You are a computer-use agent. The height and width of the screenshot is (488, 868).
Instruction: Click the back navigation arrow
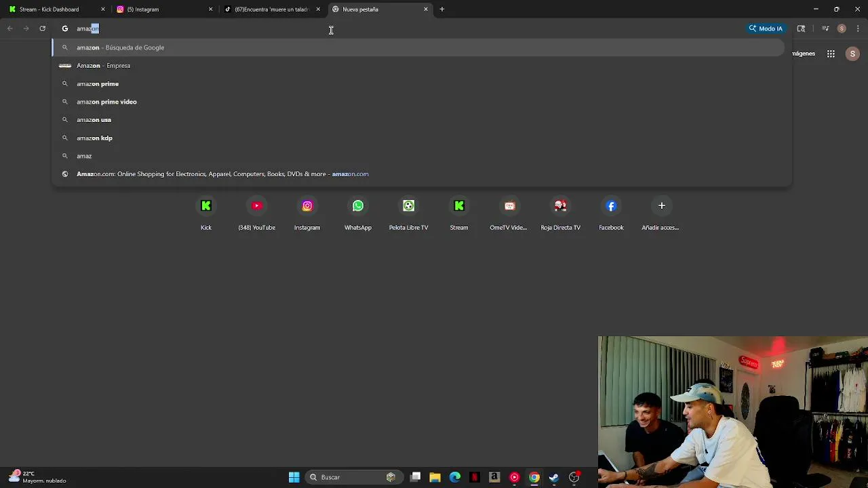tap(9, 28)
